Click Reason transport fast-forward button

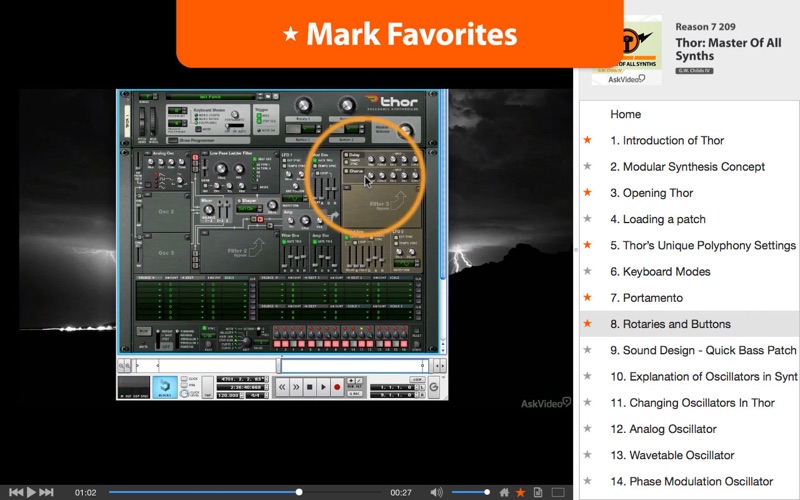(x=296, y=387)
